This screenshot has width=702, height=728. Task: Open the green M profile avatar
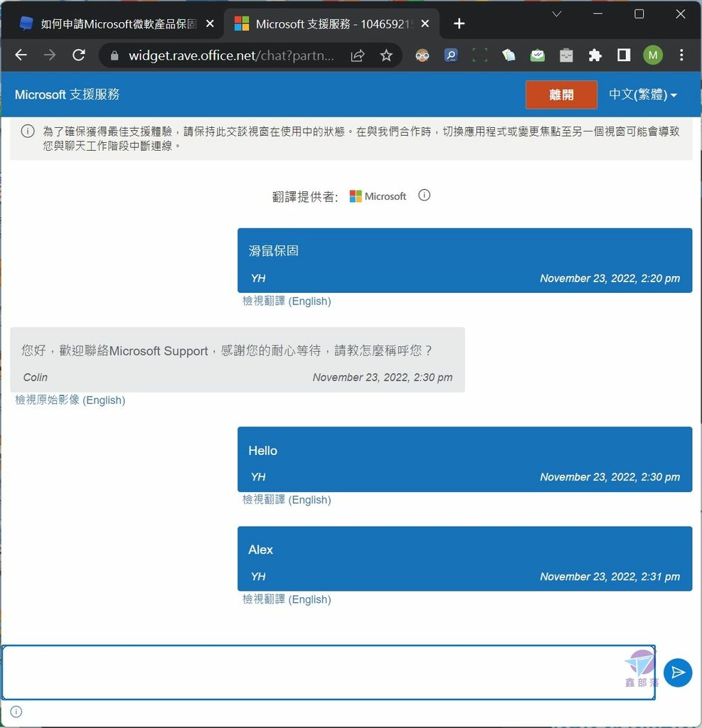tap(653, 55)
